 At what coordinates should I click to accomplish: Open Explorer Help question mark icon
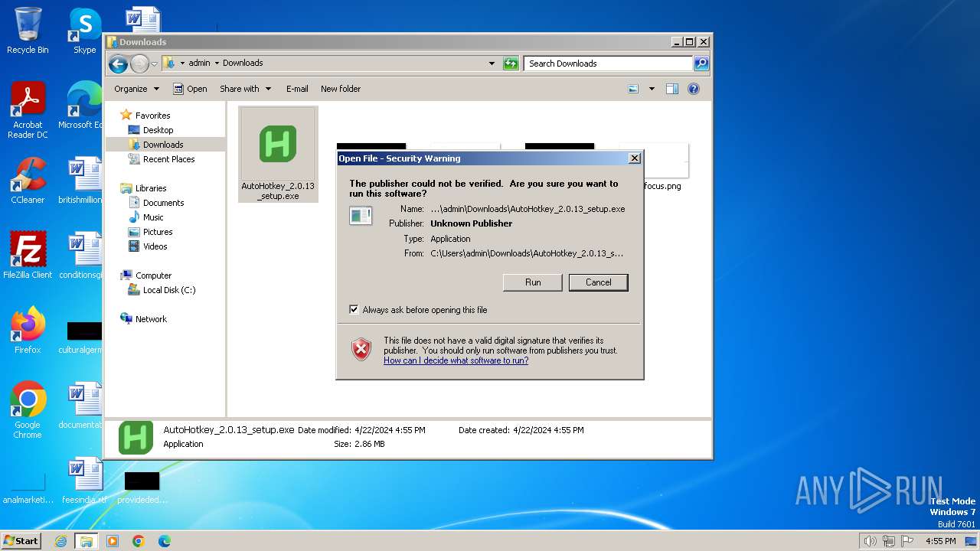click(694, 89)
